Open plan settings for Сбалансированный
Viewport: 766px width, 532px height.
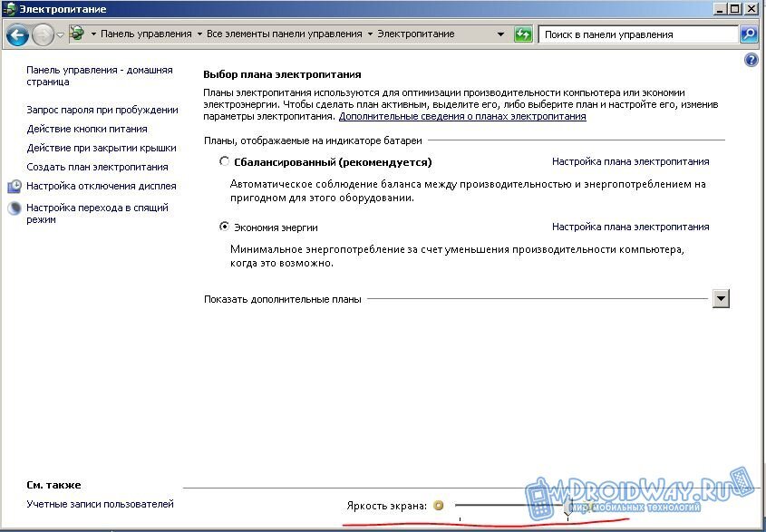630,161
